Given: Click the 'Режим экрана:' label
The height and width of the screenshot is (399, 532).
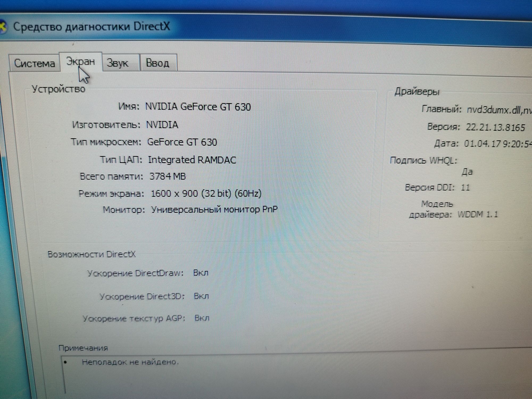Looking at the screenshot, I should 111,193.
